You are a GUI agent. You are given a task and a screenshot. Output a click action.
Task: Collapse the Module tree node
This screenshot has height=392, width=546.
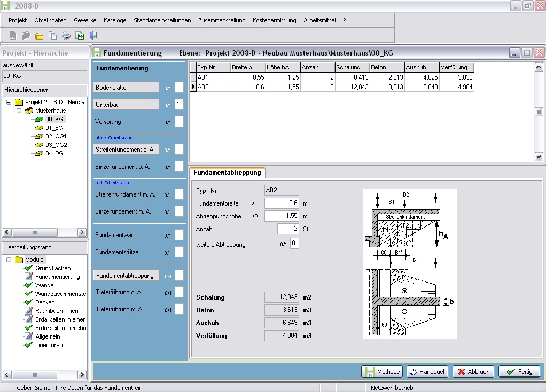(x=9, y=260)
